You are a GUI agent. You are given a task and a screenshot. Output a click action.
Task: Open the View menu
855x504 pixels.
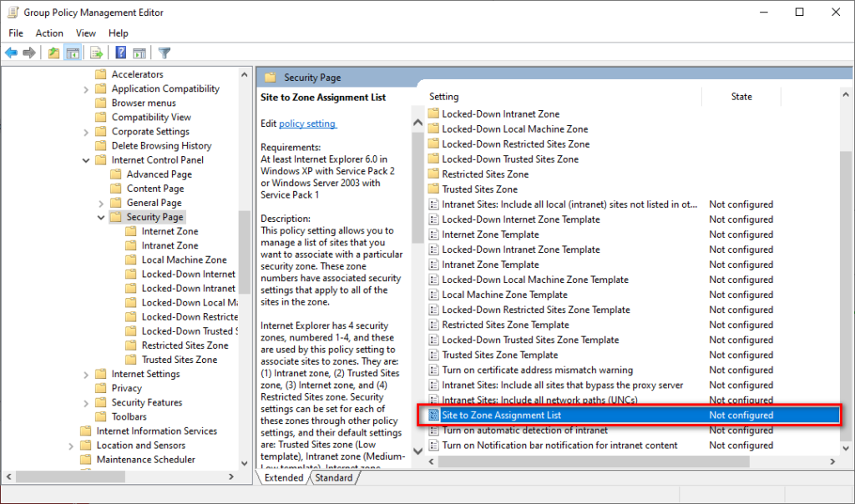(85, 33)
